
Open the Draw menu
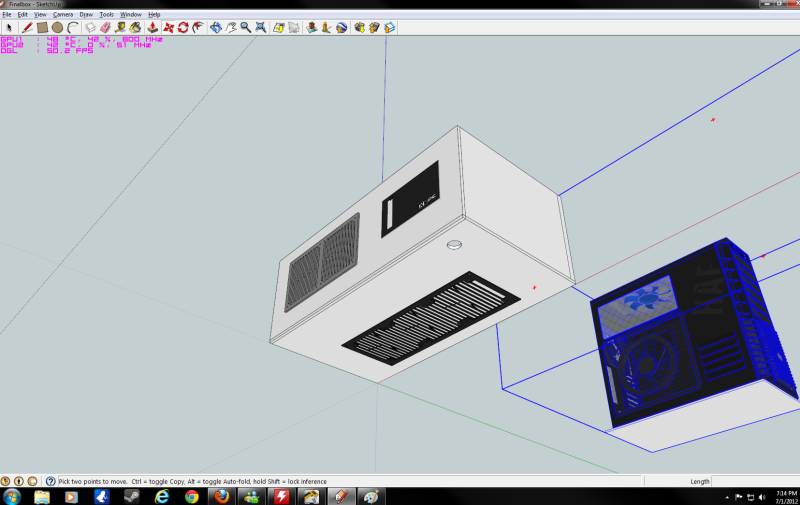(x=86, y=15)
